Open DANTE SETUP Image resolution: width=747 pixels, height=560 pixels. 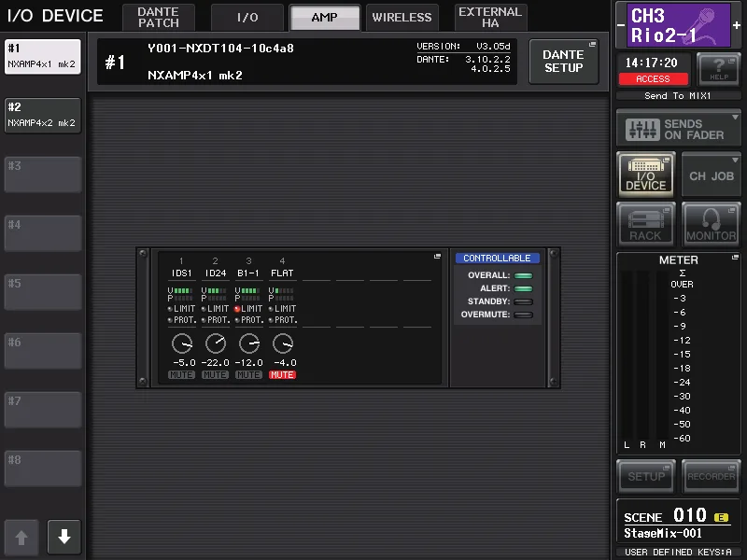[x=564, y=62]
